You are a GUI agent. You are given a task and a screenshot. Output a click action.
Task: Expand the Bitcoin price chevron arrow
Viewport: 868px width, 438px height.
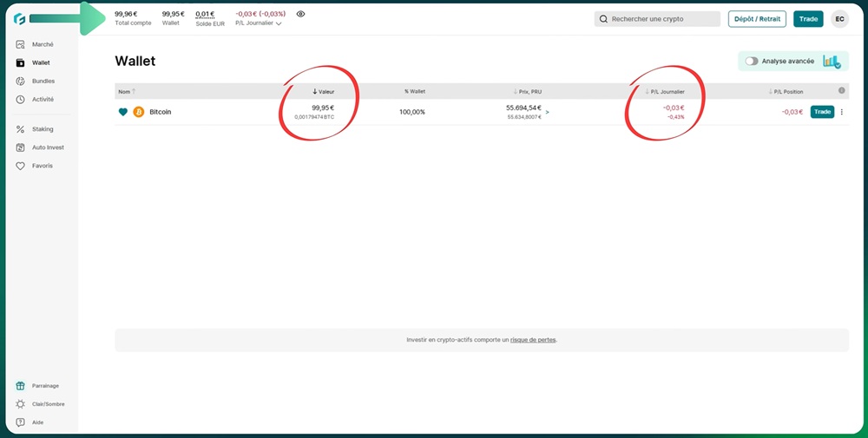(x=548, y=112)
